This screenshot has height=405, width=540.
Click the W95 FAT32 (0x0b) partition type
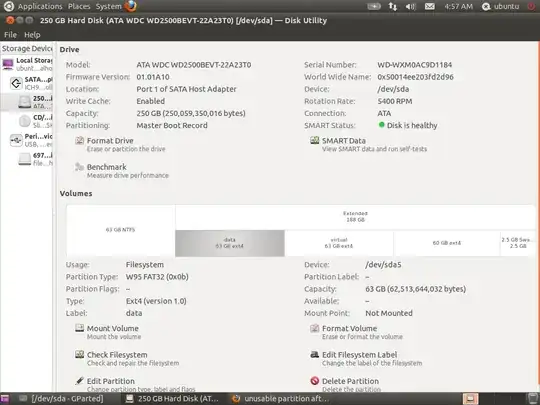click(x=157, y=277)
